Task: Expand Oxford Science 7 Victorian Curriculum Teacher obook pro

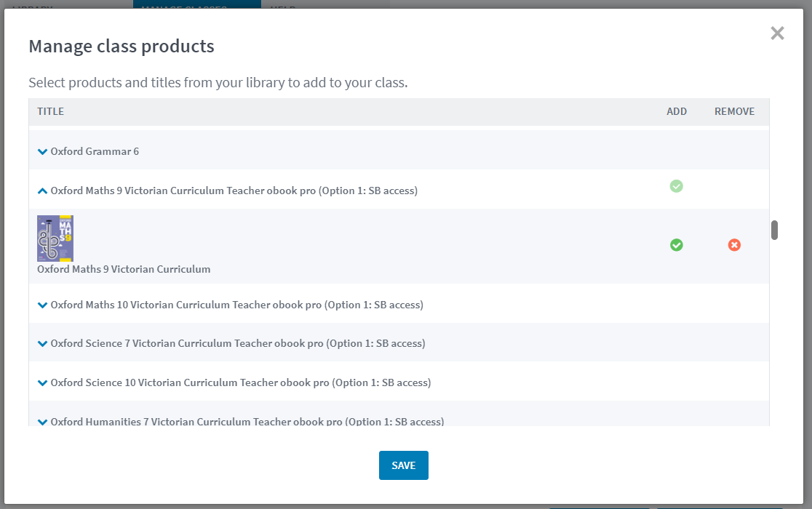Action: tap(42, 343)
